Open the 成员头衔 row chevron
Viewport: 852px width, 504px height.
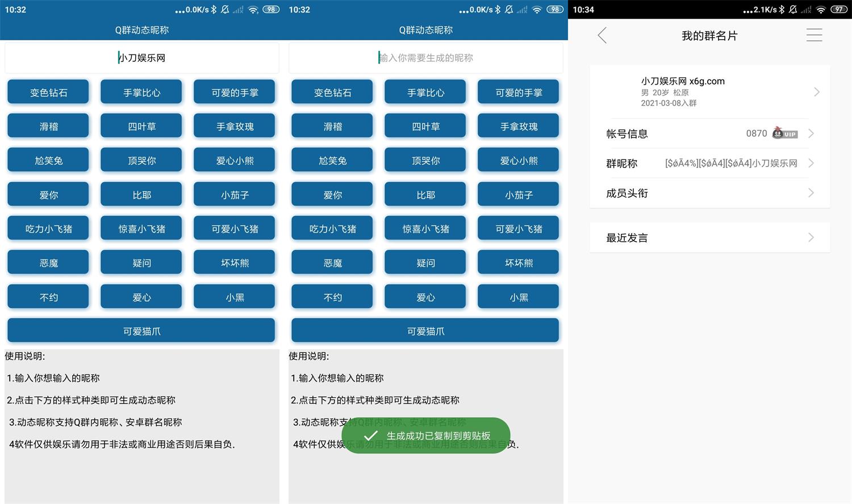(811, 193)
